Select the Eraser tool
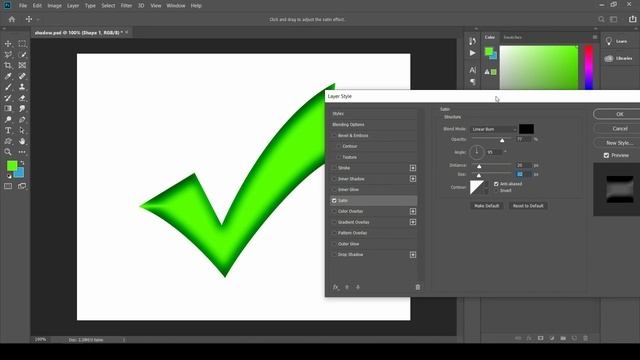Screen dimensions: 640x360 click(x=22, y=98)
